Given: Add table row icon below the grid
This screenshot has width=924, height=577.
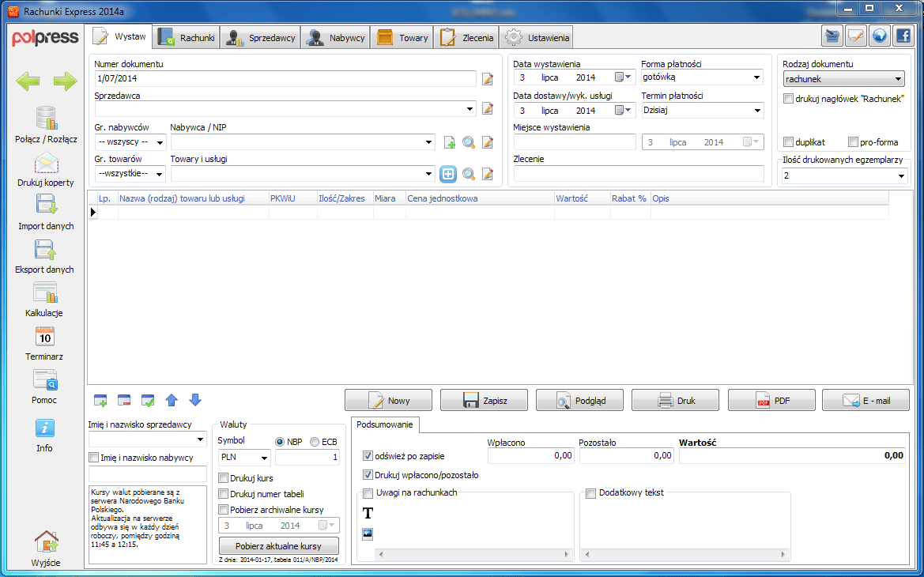Looking at the screenshot, I should [x=100, y=401].
